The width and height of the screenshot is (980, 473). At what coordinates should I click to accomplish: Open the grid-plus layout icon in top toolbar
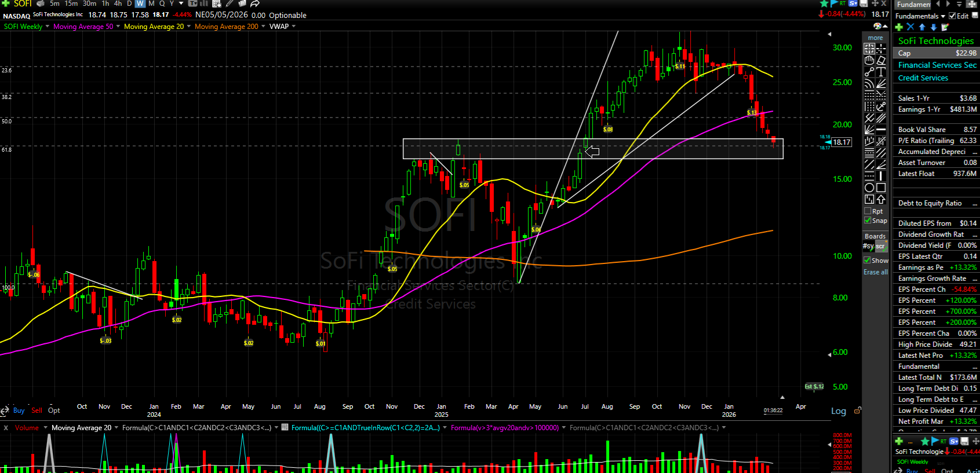pos(217,3)
